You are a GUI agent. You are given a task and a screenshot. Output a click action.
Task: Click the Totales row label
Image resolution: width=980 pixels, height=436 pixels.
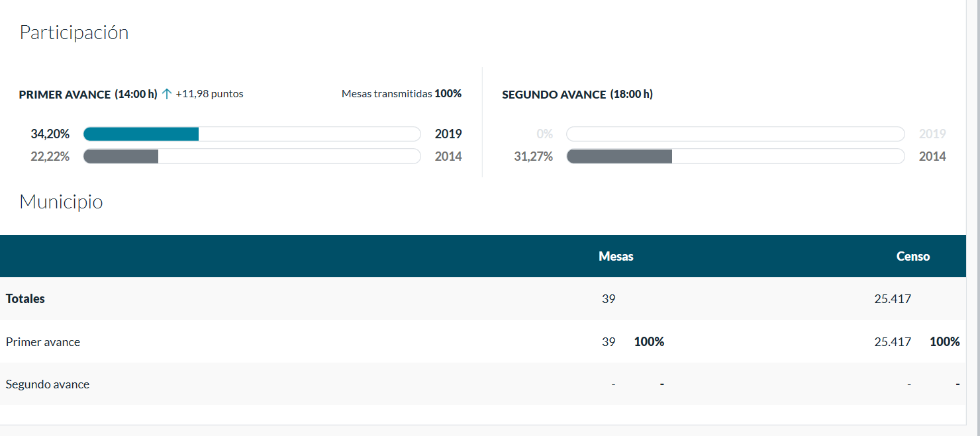pos(25,299)
